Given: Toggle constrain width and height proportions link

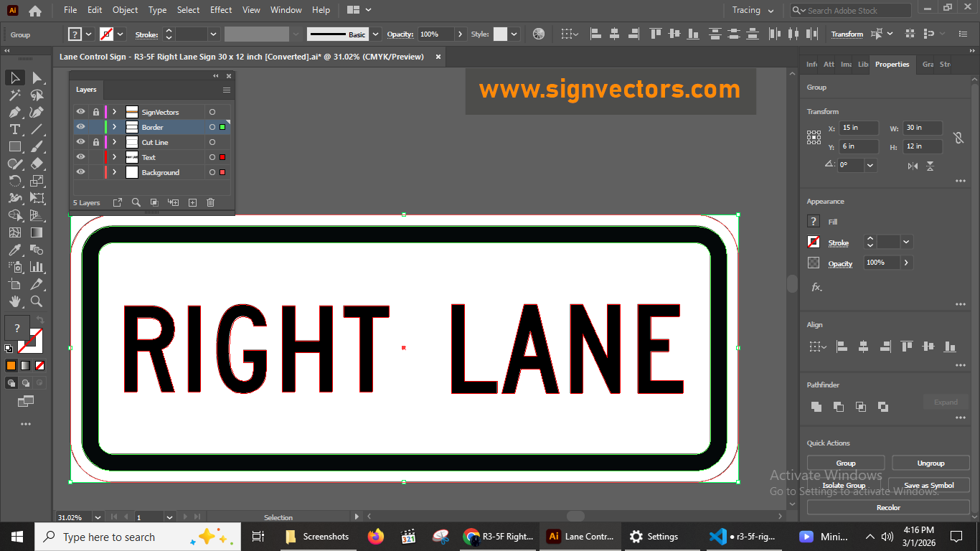Looking at the screenshot, I should coord(958,137).
